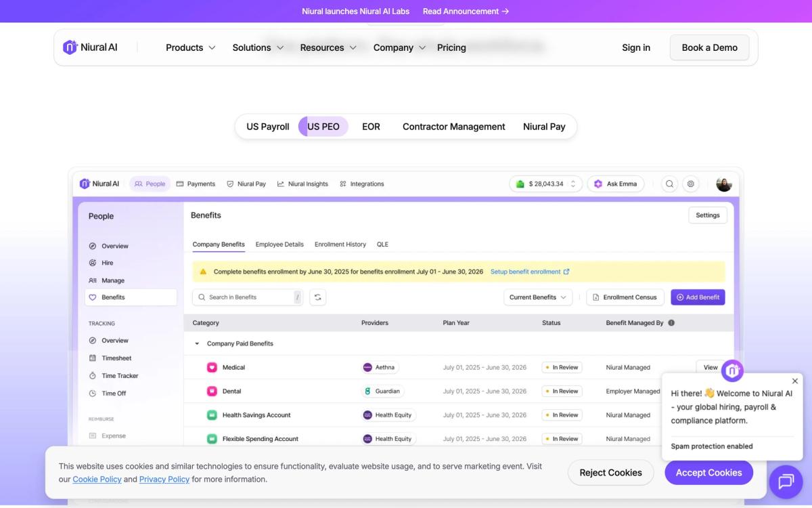Screen dimensions: 812x508
Task: Switch to the EOR tab
Action: click(x=371, y=127)
